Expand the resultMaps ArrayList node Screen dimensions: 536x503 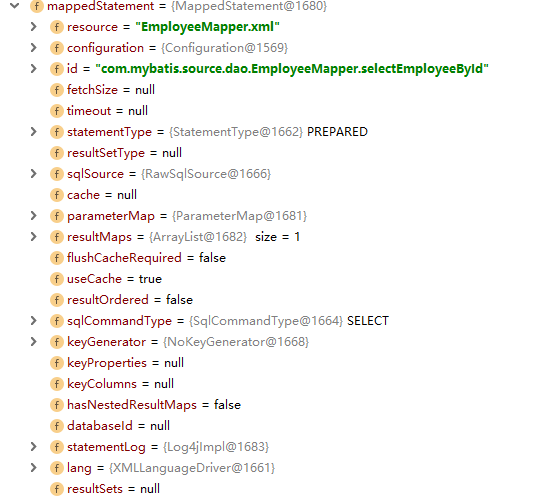(x=34, y=237)
